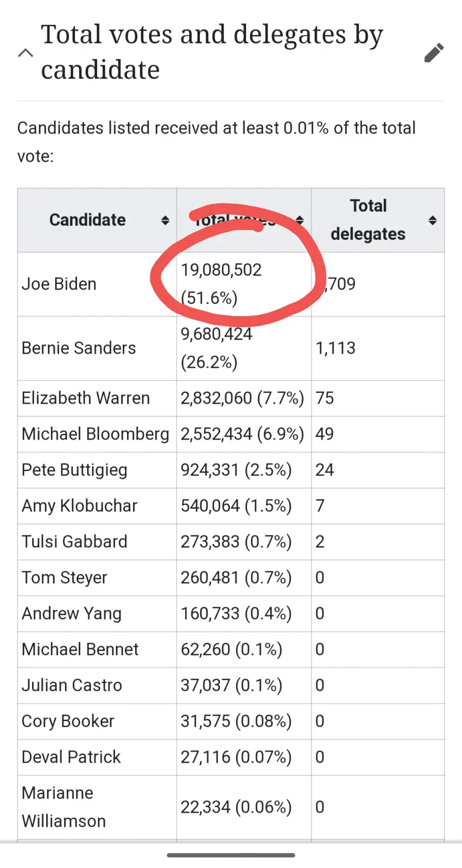This screenshot has height=868, width=462.
Task: Click the Candidate column header
Action: 87,220
